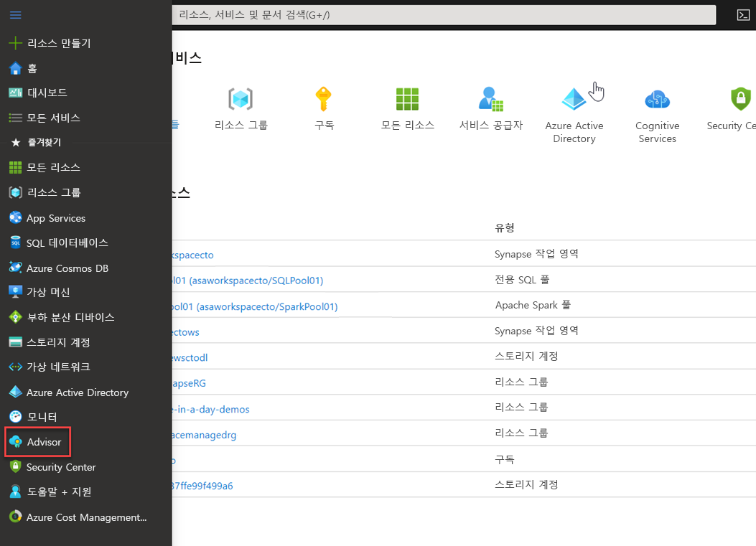Click the SQL databases icon
This screenshot has height=546, width=756.
click(15, 243)
